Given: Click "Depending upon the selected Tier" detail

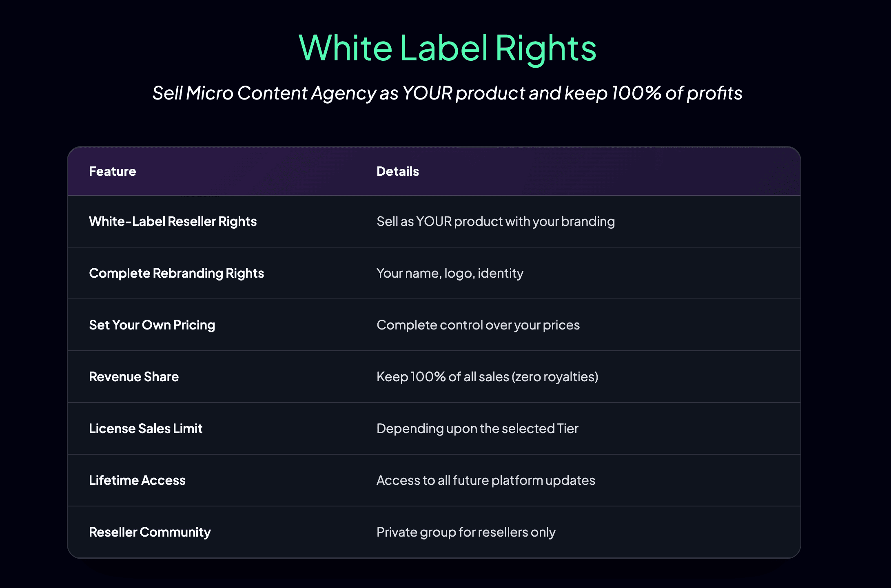Looking at the screenshot, I should click(x=477, y=429).
